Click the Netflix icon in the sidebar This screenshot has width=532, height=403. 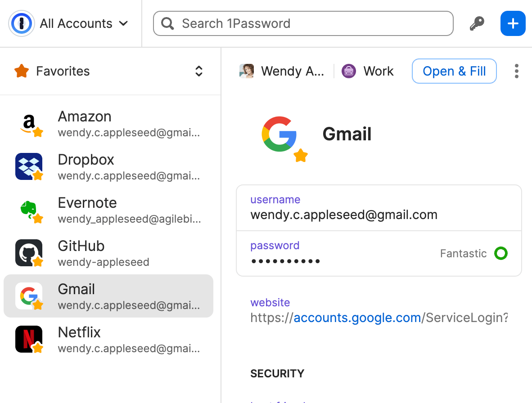[29, 339]
